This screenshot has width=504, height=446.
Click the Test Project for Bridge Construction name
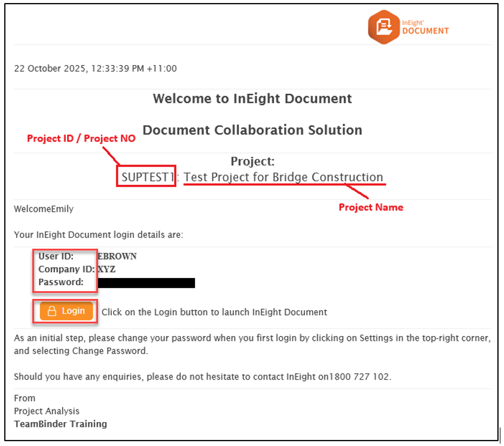(x=283, y=177)
